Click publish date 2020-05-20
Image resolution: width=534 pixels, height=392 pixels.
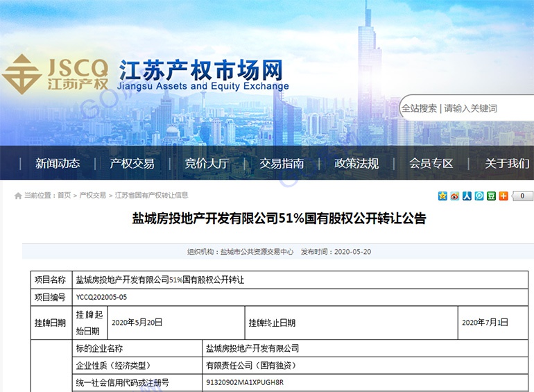click(x=352, y=252)
